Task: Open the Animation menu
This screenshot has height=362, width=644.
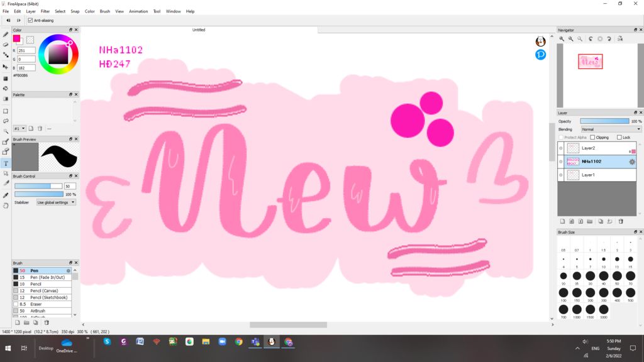Action: coord(138,11)
